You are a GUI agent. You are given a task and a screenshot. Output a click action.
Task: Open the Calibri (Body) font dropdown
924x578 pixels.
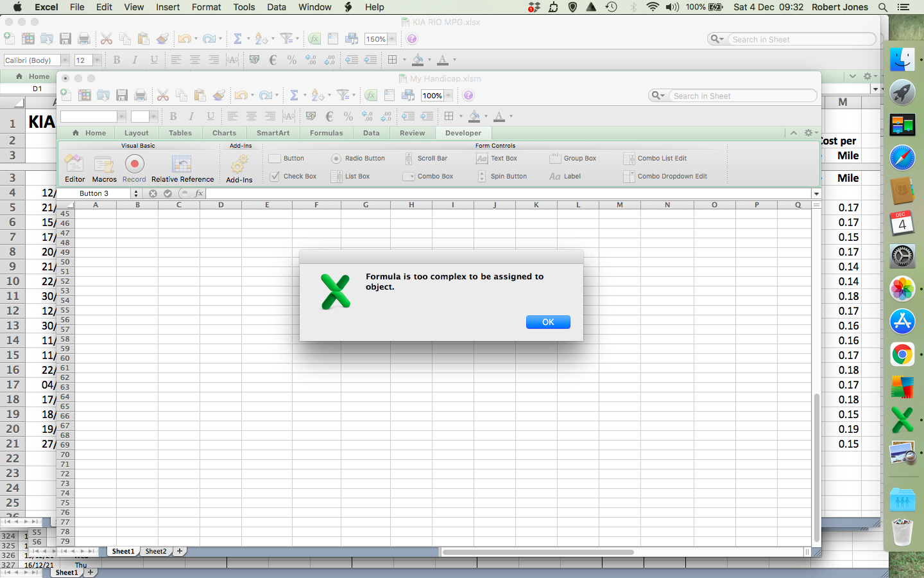click(x=65, y=60)
